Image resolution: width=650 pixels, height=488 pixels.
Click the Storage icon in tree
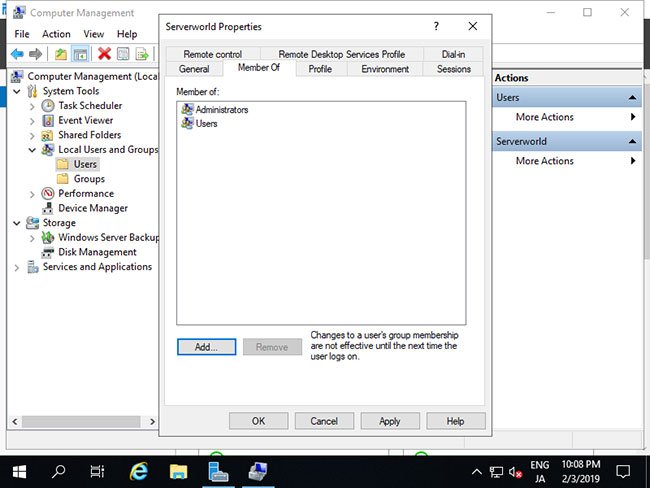(x=32, y=223)
